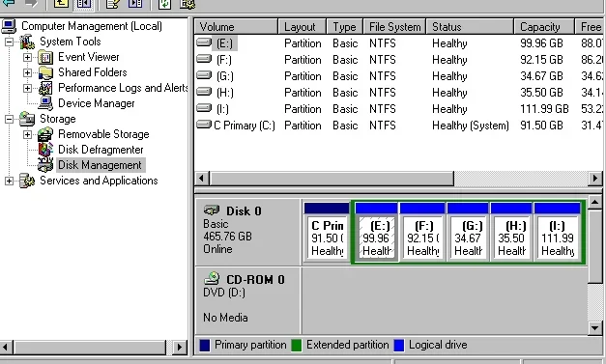Viewport: 606px width, 364px height.
Task: Select the (G:) 34.67 logical drive block
Action: (468, 232)
